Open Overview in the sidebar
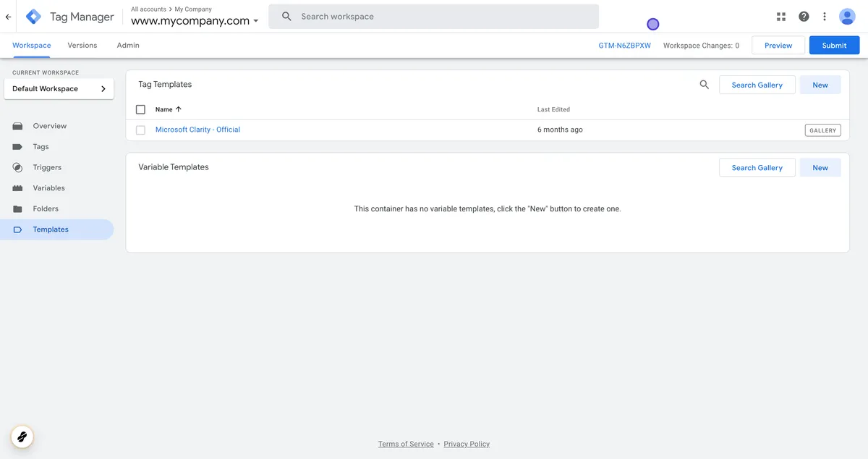The image size is (868, 459). pos(50,126)
